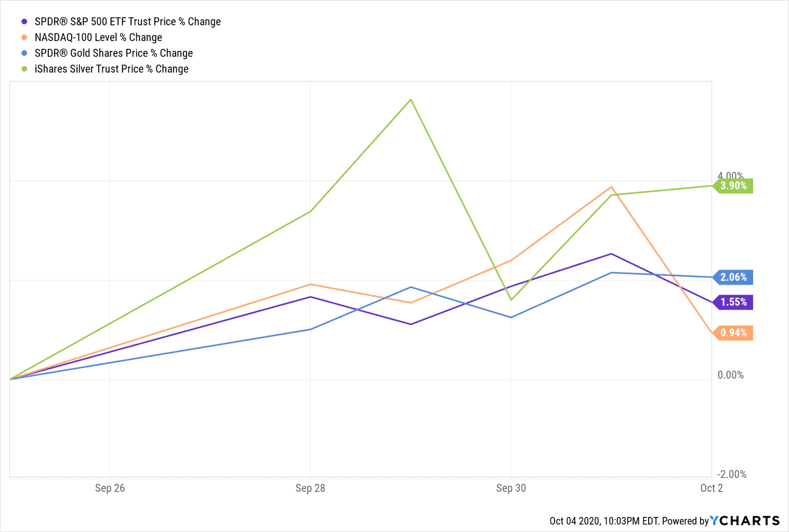Click the -2.00% y-axis label
Screen dimensions: 789x532
(732, 474)
